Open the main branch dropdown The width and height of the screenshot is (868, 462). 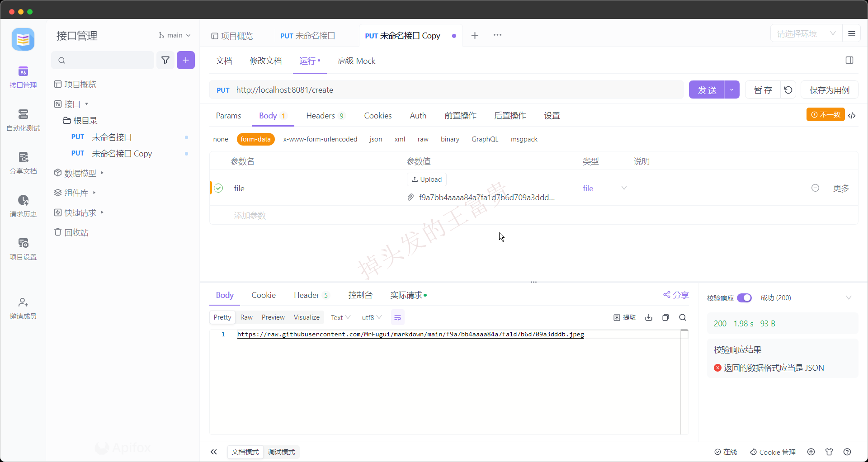click(x=175, y=35)
